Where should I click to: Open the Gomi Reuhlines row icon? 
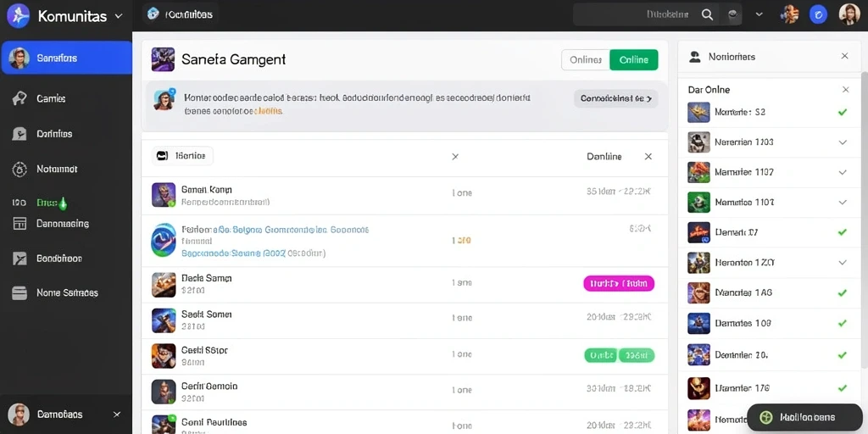pos(164,424)
